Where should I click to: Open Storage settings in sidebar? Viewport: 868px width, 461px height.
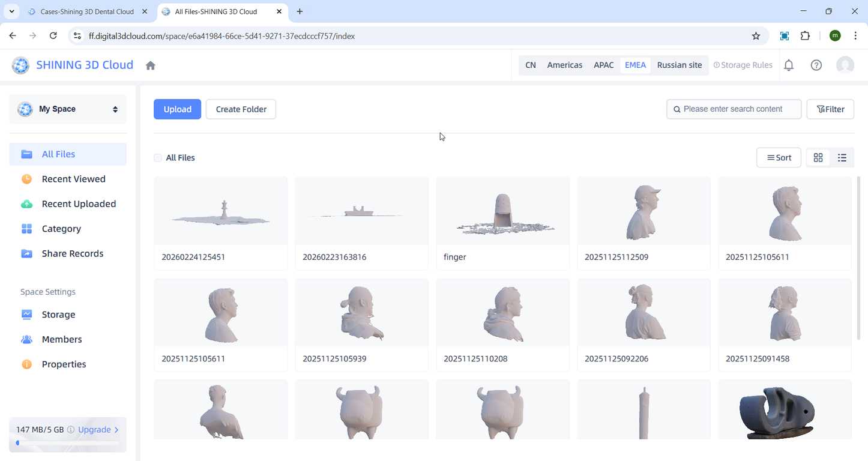(x=68, y=315)
